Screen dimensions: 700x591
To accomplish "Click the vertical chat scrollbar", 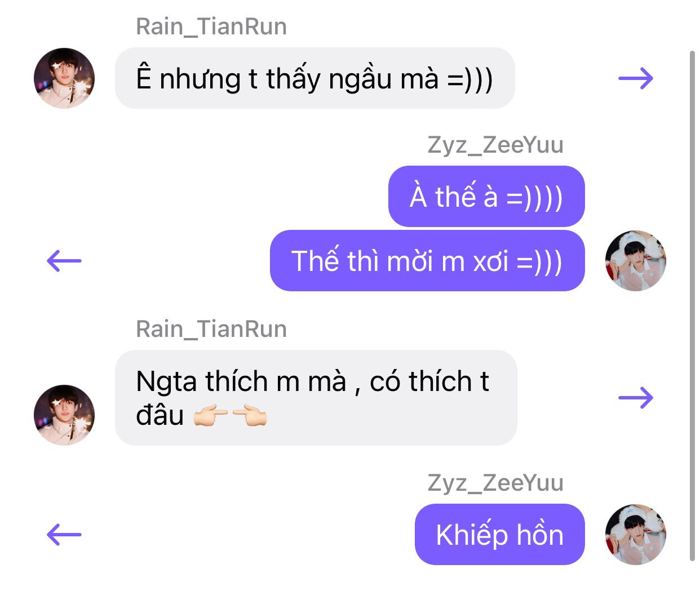I will click(x=692, y=306).
